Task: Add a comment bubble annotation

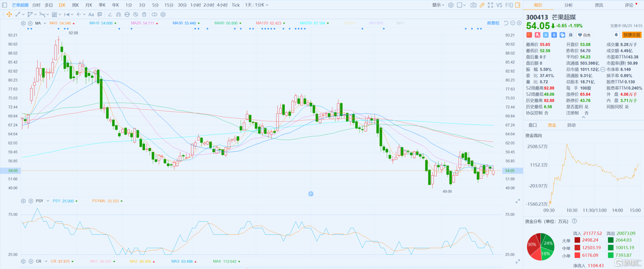Action: [x=100, y=15]
